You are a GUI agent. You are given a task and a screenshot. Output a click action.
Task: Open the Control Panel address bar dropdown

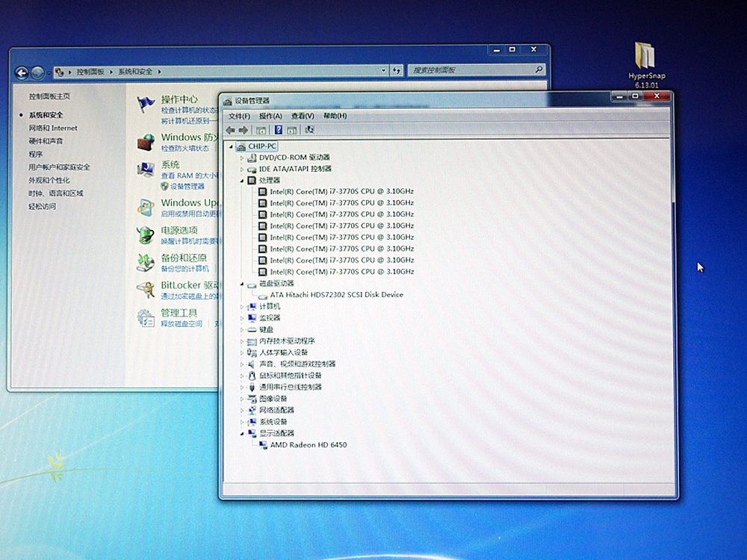pos(383,70)
